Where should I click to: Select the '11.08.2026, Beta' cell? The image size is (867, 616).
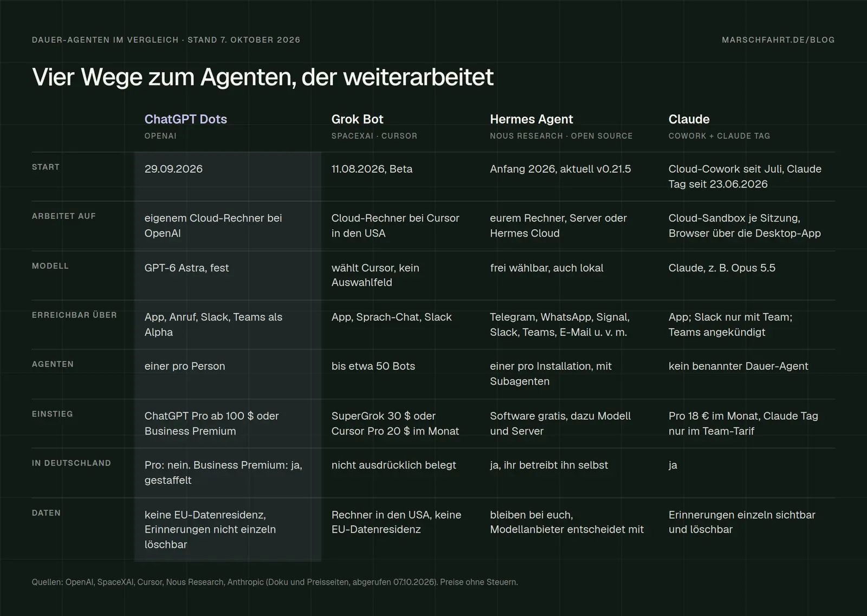[x=372, y=169]
